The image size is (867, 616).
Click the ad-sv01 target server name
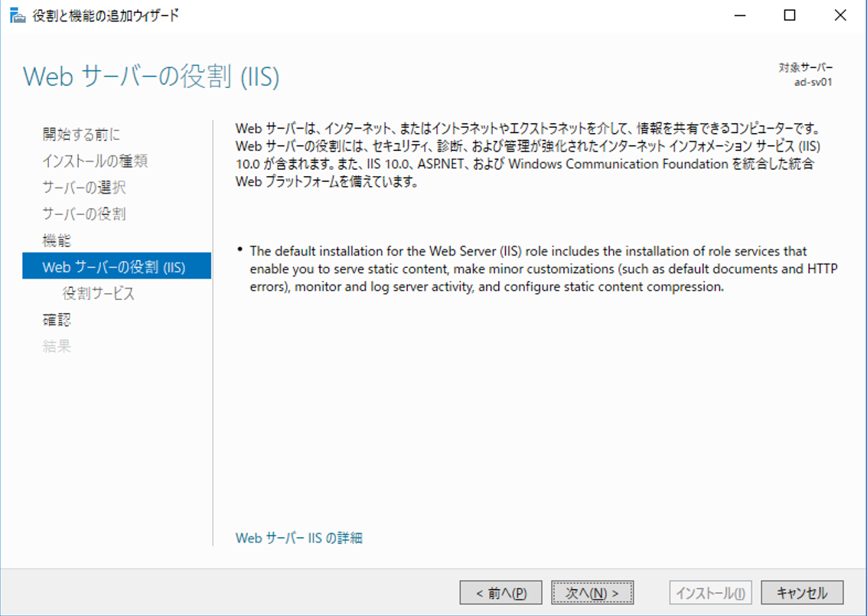point(813,83)
